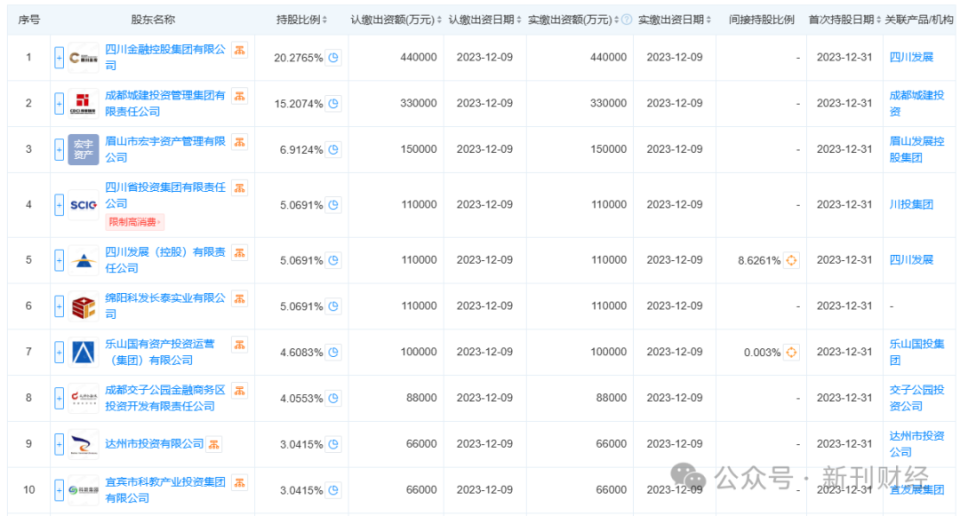Viewport: 960px width, 516px height.
Task: Sort by 首次持股日期 column header
Action: [844, 20]
